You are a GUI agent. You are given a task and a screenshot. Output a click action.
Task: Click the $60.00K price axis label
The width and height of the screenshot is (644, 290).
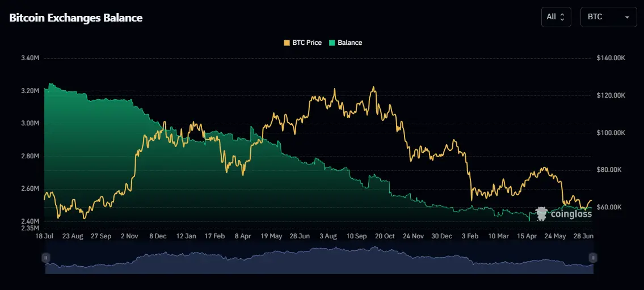(x=609, y=207)
